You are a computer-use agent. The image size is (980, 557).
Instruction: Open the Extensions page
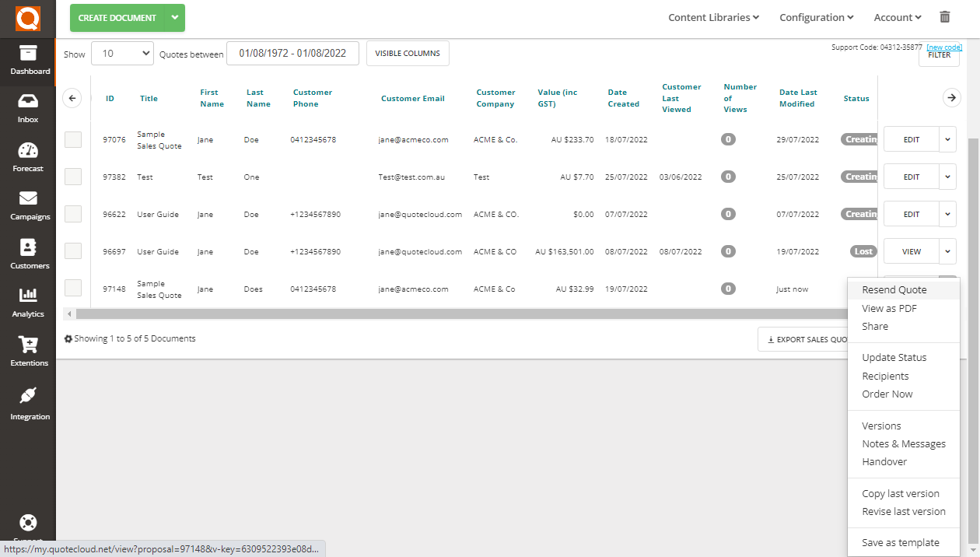point(28,352)
